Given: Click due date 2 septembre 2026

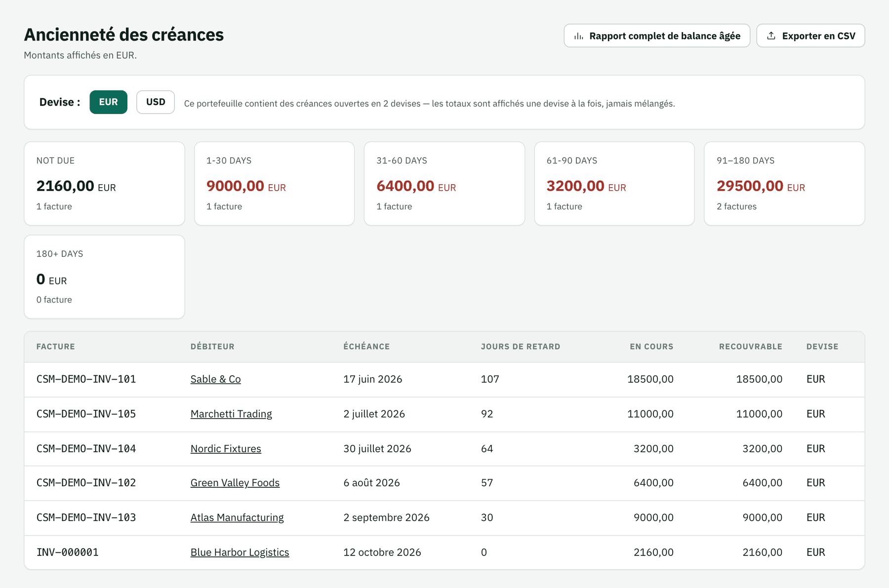Looking at the screenshot, I should coord(387,517).
